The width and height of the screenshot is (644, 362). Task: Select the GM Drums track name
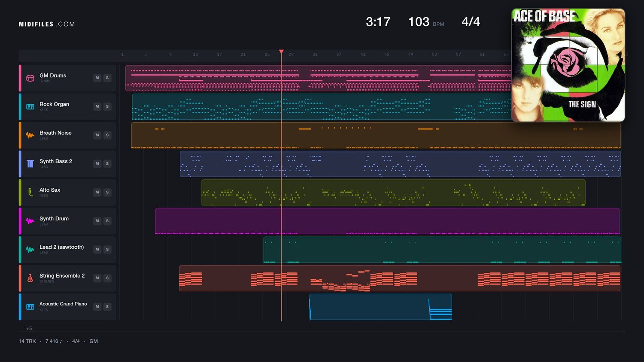(53, 75)
